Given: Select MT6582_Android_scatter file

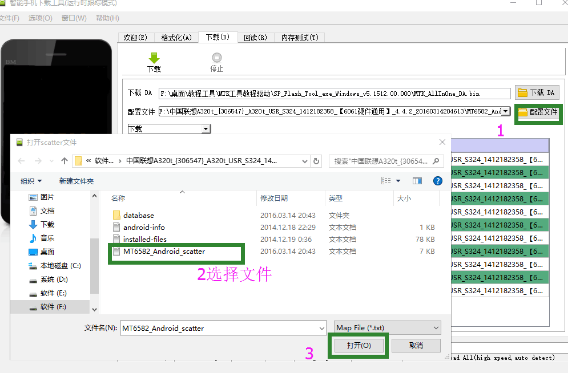Looking at the screenshot, I should coord(164,251).
